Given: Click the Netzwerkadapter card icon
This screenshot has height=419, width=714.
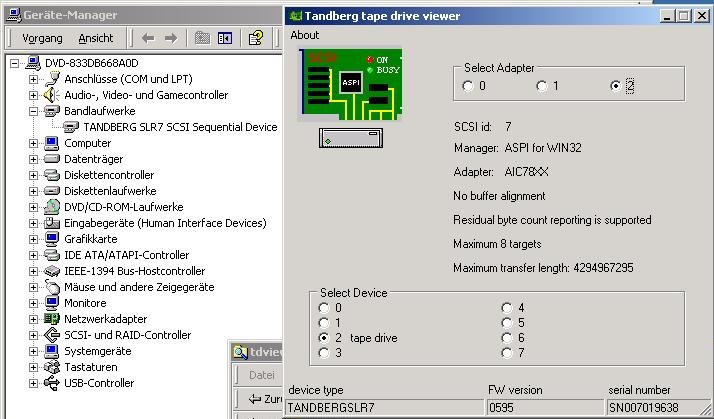Looking at the screenshot, I should coord(51,319).
